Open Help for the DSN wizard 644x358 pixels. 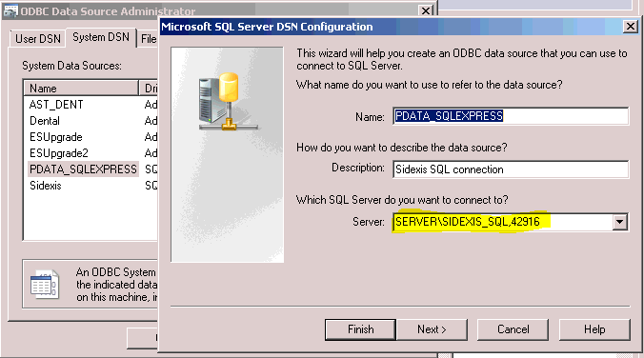tap(594, 329)
